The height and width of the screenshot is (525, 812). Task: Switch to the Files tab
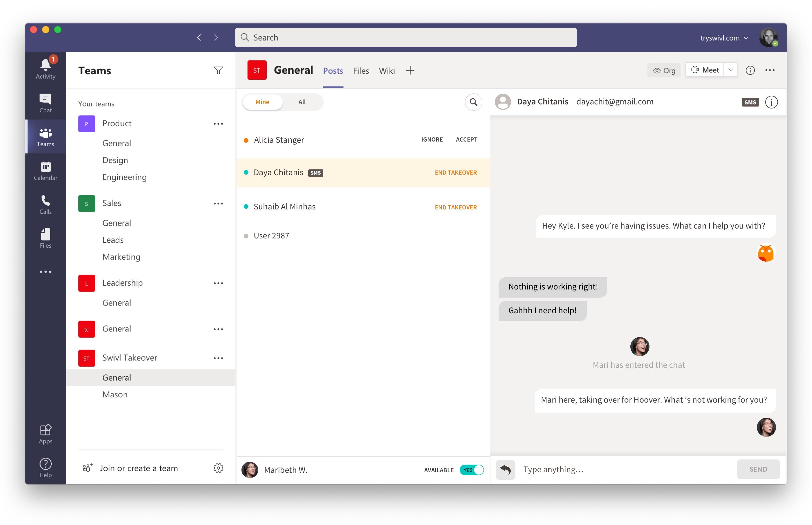(361, 70)
